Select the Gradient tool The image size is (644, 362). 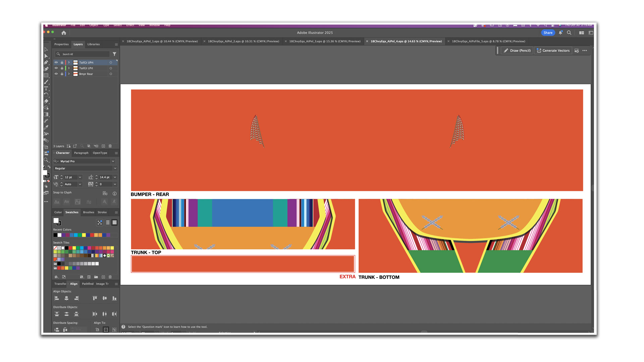point(46,115)
